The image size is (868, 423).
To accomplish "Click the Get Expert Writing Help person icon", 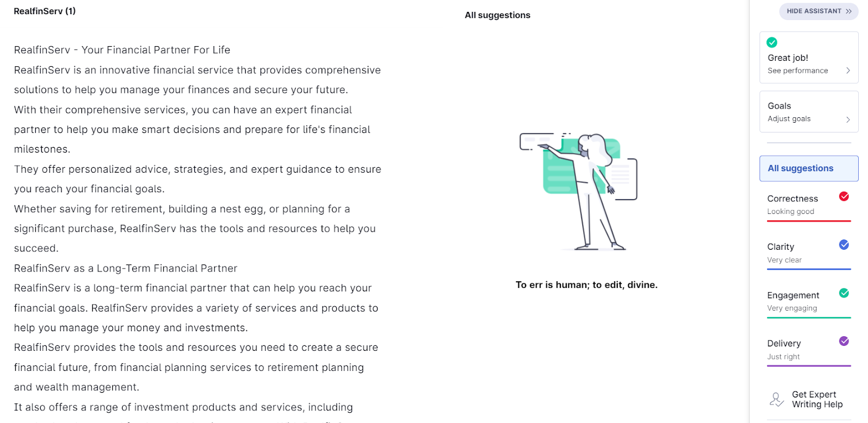I will 777,400.
